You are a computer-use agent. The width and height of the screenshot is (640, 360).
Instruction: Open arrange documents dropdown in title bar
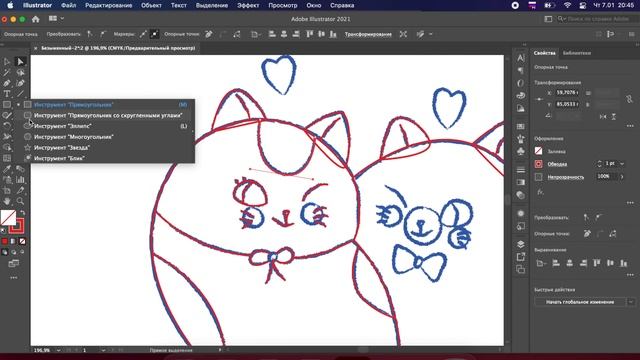pos(56,18)
